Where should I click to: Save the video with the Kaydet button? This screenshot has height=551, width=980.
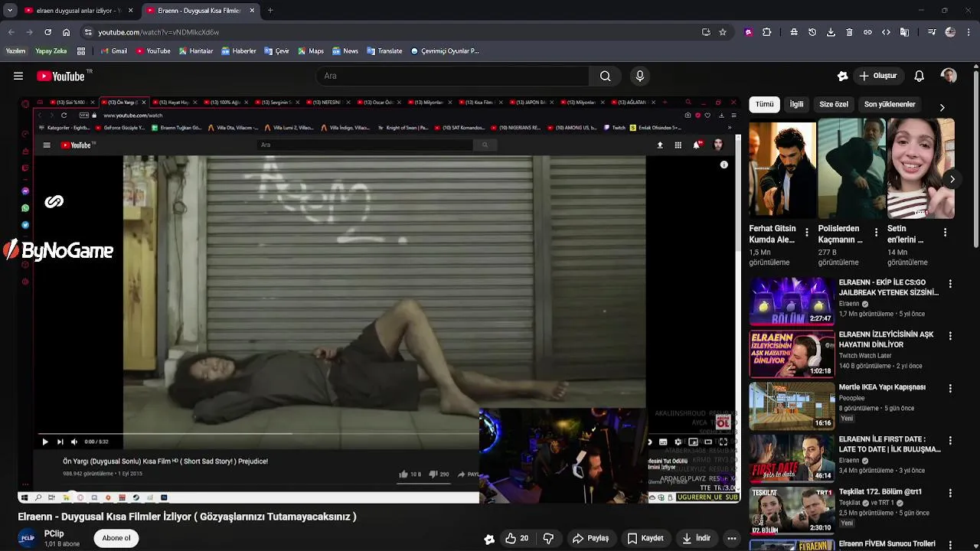[645, 538]
